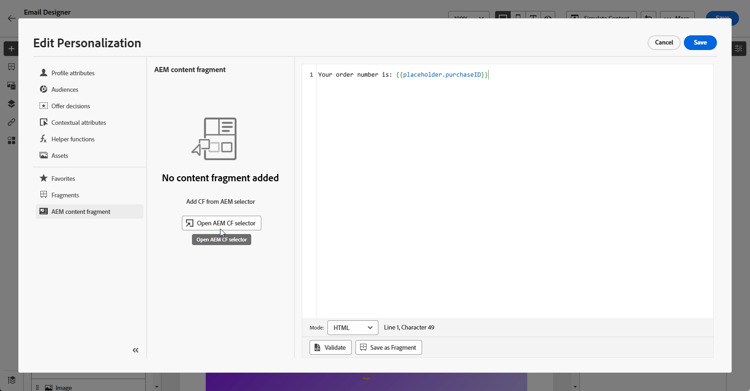Viewport: 750px width, 391px height.
Task: Click the placeholder.purchaseID expression
Action: tap(442, 75)
